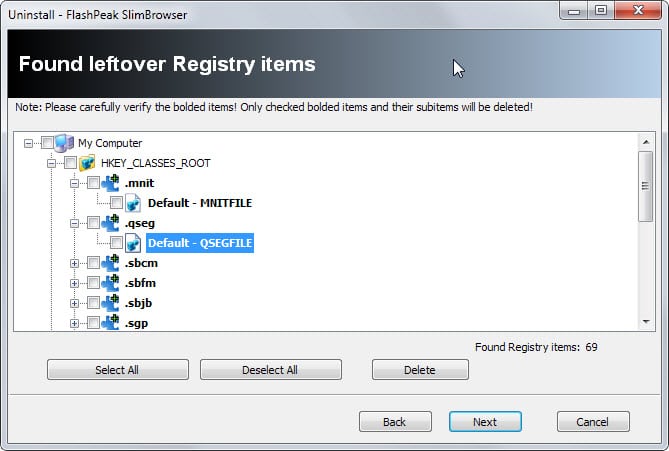
Task: Minimize the Uninstall window
Action: click(573, 11)
